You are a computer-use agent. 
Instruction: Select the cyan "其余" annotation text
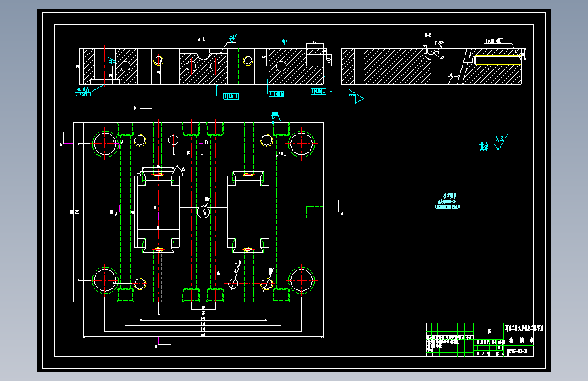[484, 146]
